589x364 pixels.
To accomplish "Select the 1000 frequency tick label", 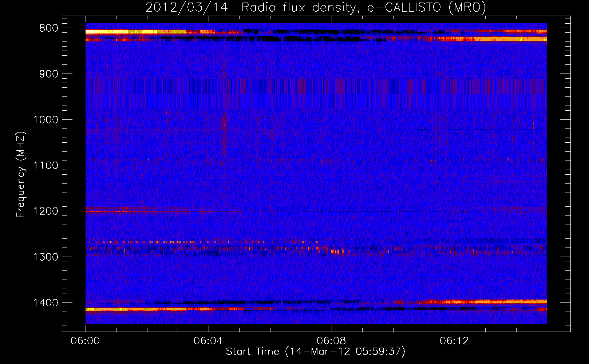I will (x=46, y=120).
